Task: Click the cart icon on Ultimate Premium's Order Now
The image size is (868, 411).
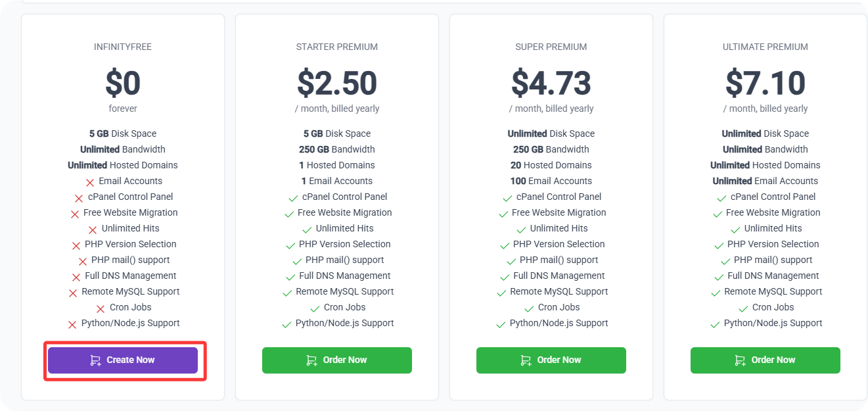Action: (741, 360)
